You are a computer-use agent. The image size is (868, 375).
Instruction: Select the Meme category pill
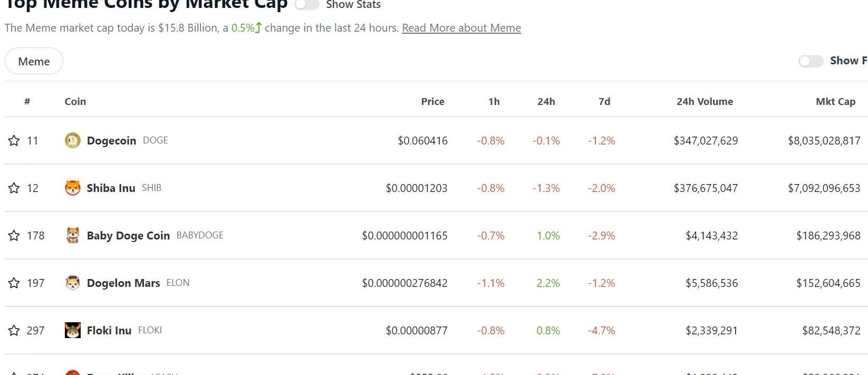pyautogui.click(x=34, y=61)
